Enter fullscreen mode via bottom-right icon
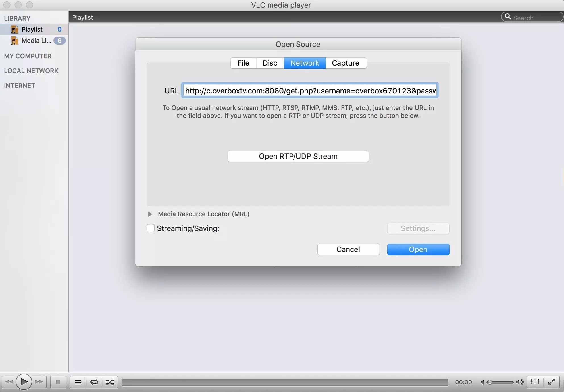Screen dimensions: 564x392 pos(552,382)
